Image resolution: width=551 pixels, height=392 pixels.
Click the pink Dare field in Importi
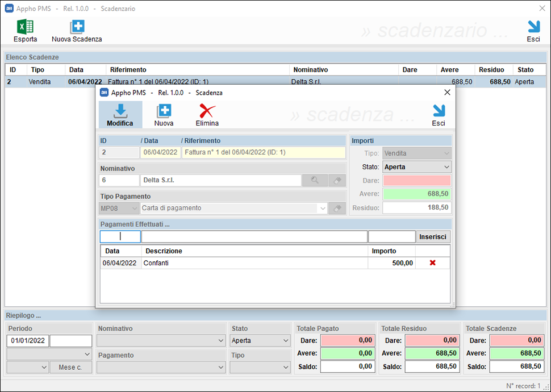[x=417, y=180]
